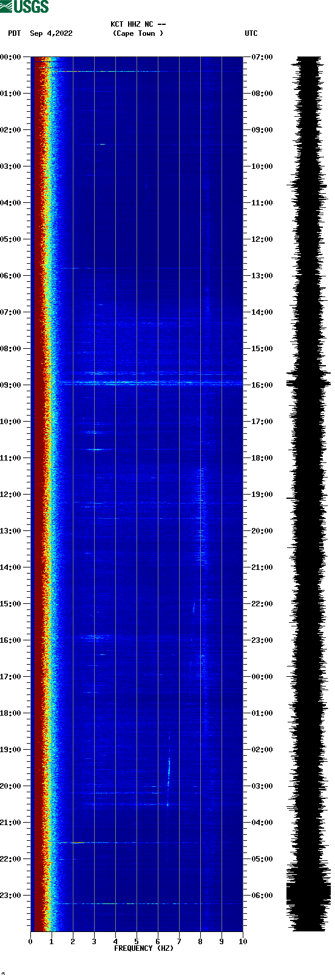The image size is (335, 980).
Task: Click UTC time label '22:00'
Action: (x=262, y=604)
